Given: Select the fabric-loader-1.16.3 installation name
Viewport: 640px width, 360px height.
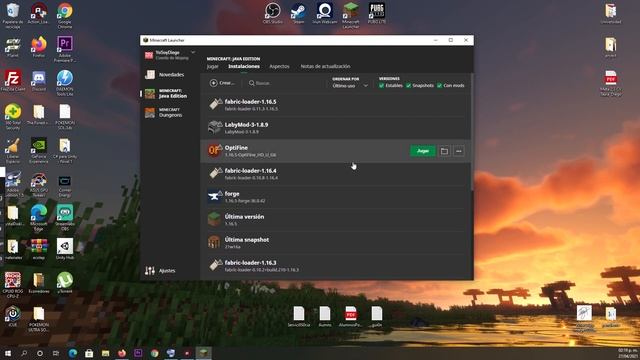Looking at the screenshot, I should 250,262.
